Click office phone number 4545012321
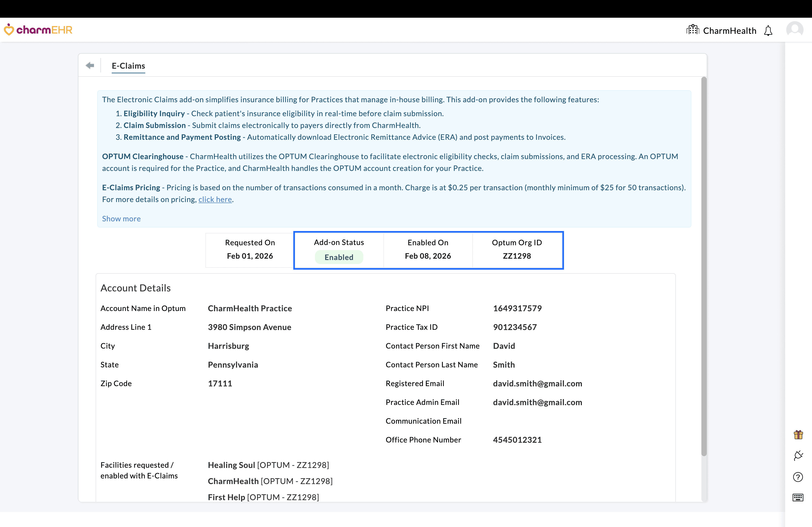The height and width of the screenshot is (527, 812). point(517,440)
